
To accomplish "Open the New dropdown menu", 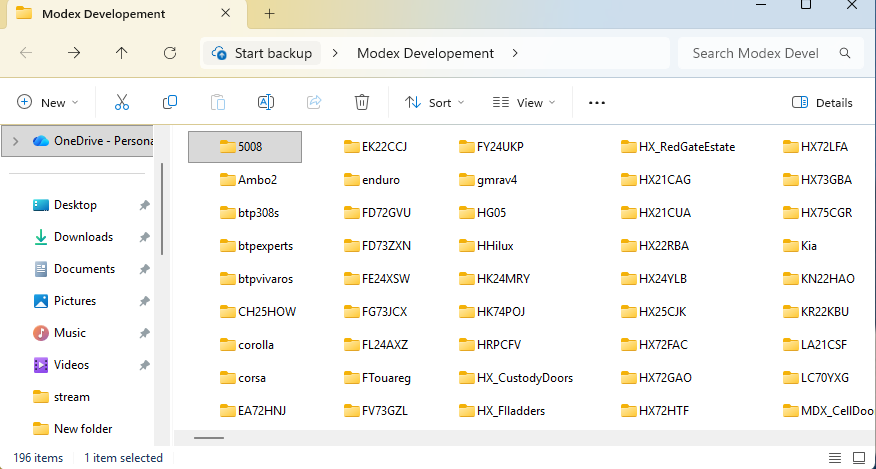I will pyautogui.click(x=48, y=102).
